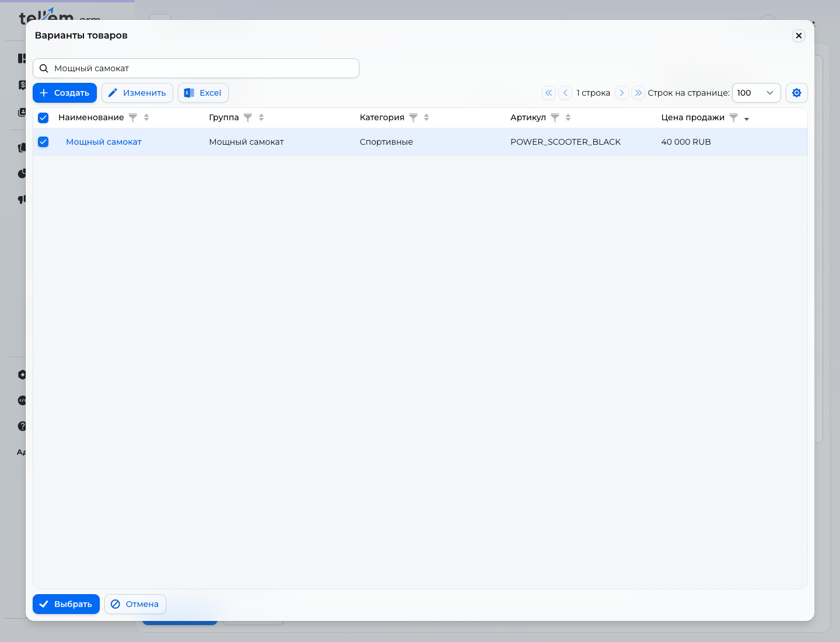Filter the Артикул column

pyautogui.click(x=555, y=118)
